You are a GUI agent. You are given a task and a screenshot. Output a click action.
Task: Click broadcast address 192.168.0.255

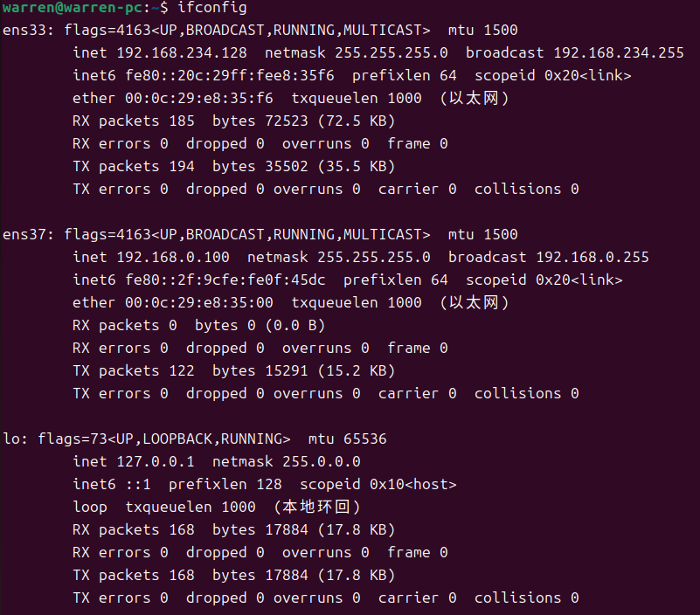tap(593, 257)
